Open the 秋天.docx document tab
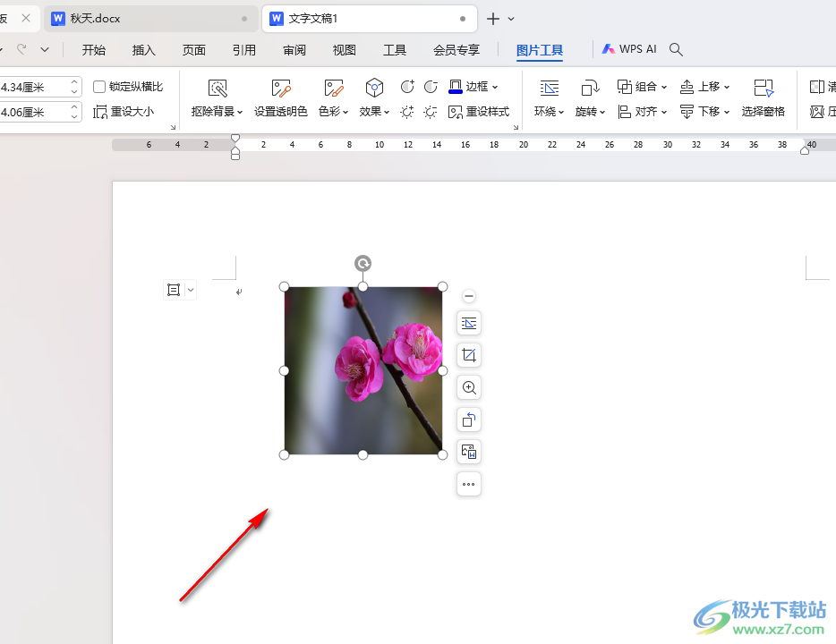 click(149, 19)
